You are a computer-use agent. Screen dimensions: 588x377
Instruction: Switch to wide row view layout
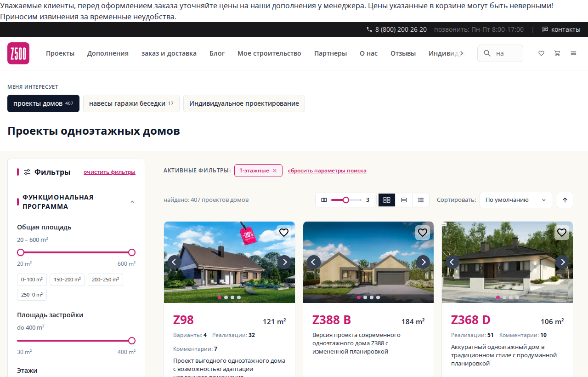click(x=404, y=200)
